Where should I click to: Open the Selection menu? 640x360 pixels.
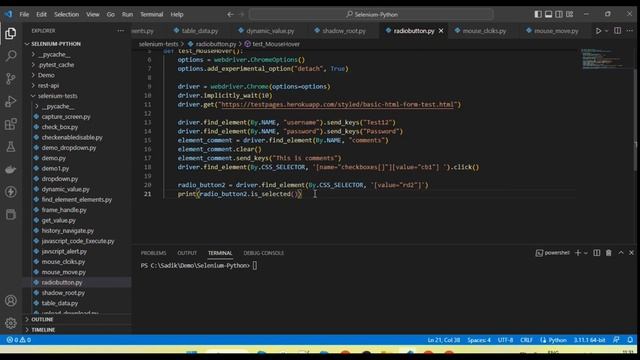tap(67, 14)
